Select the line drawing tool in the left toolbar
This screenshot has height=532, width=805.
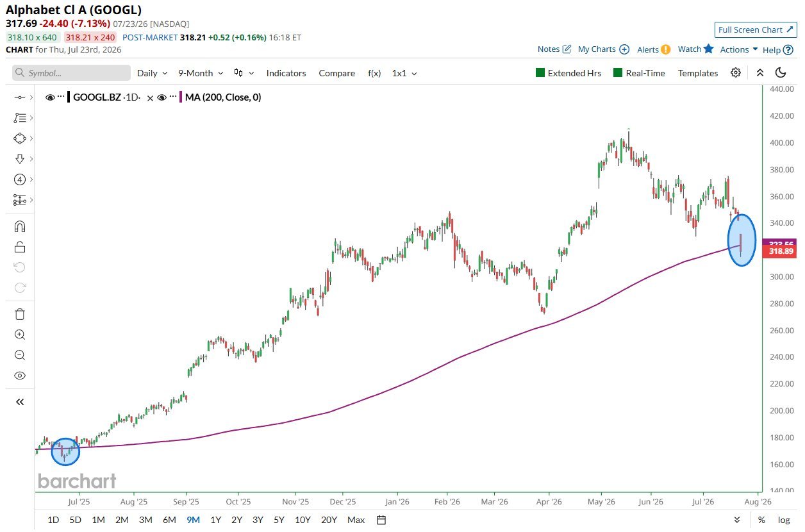(x=20, y=97)
